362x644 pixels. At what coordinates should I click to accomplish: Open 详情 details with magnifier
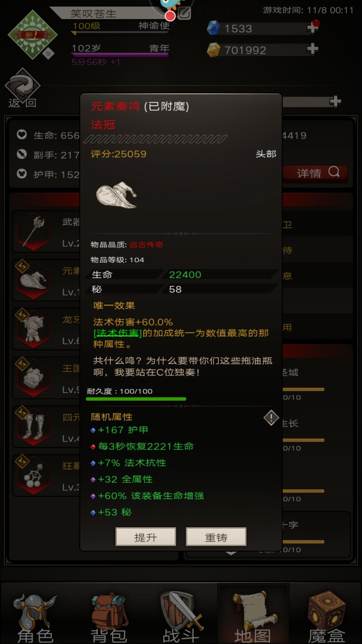pyautogui.click(x=315, y=173)
